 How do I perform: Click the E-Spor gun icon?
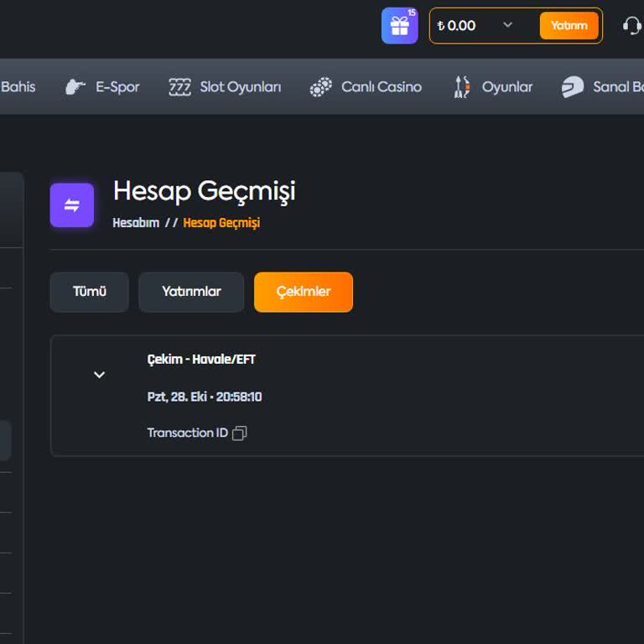(x=75, y=86)
